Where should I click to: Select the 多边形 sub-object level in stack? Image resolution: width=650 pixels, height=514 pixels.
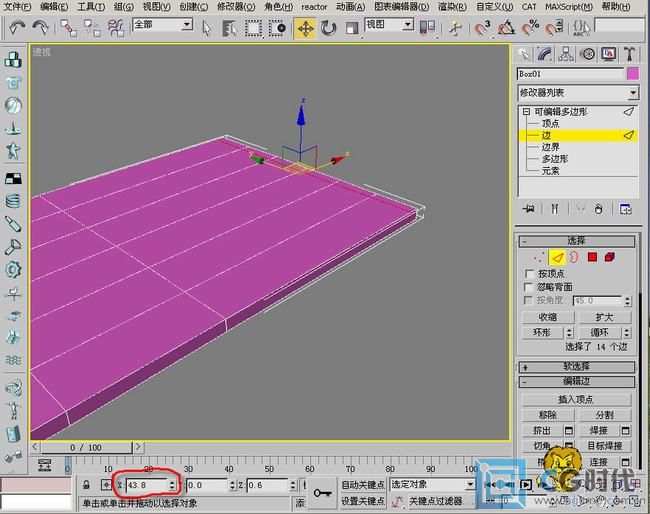tap(555, 159)
